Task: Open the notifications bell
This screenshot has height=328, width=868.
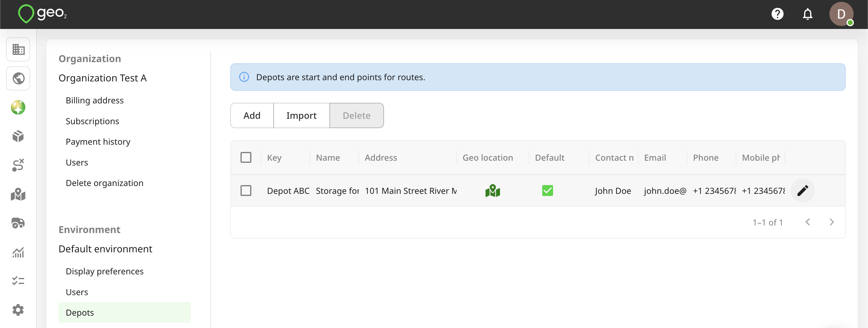Action: pos(807,14)
